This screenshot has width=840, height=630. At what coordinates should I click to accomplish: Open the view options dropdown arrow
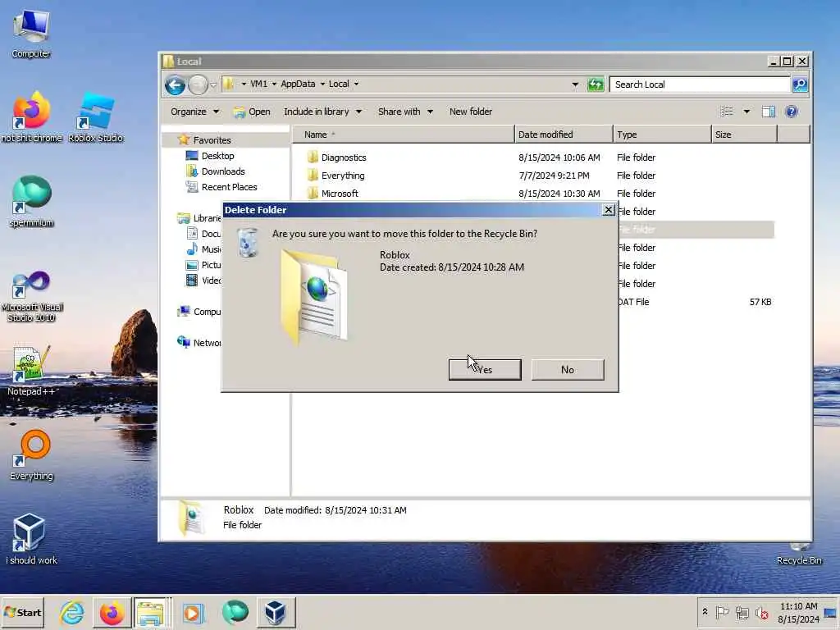click(x=746, y=112)
